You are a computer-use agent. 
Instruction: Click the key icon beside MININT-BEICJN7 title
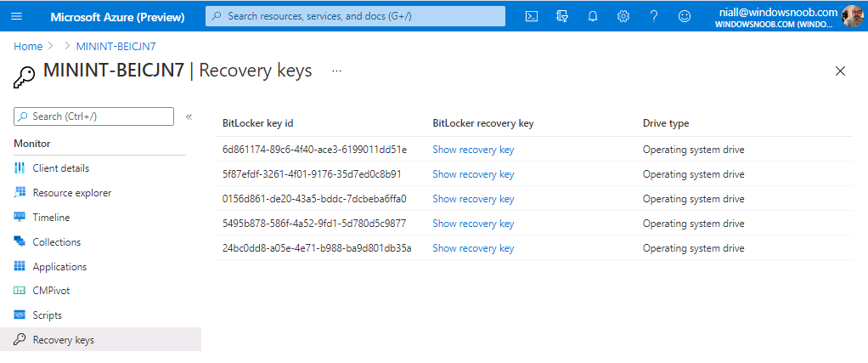23,77
